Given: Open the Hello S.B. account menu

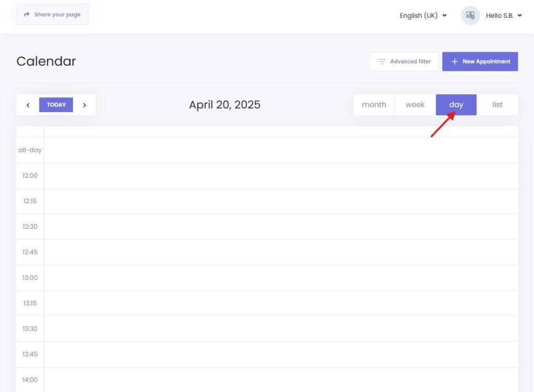Looking at the screenshot, I should (500, 15).
